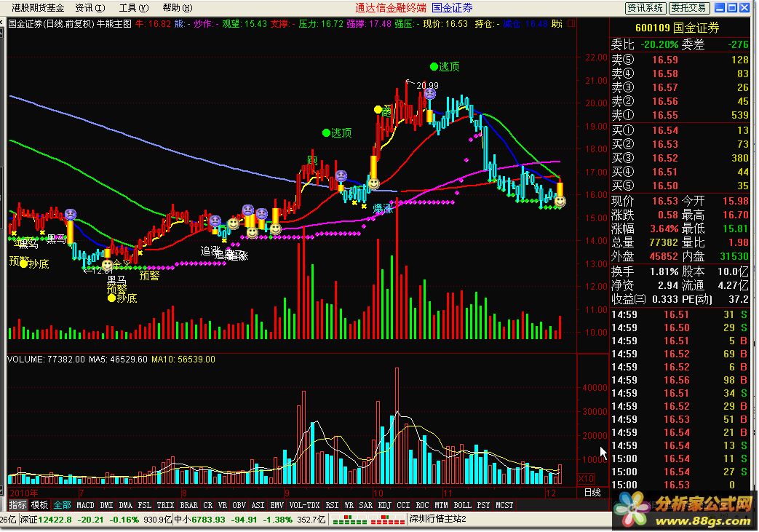Switch to the ROC indicator
The width and height of the screenshot is (759, 532).
422,505
